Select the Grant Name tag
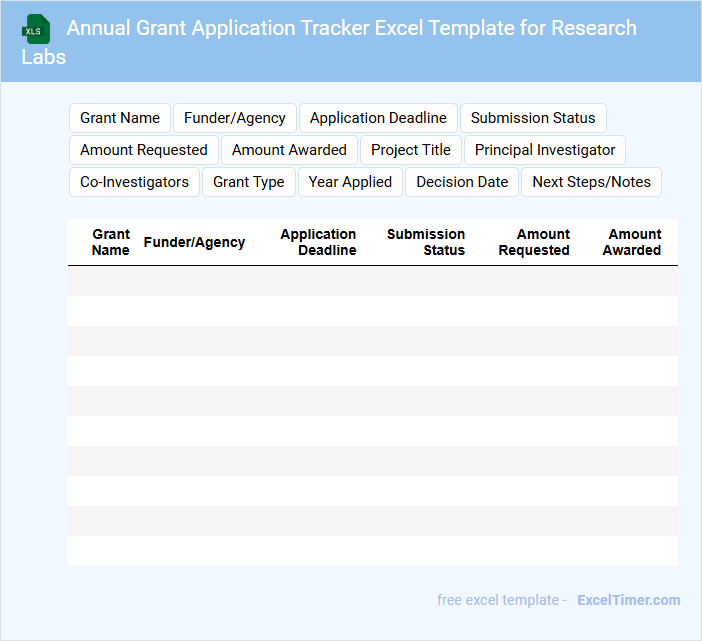Image resolution: width=702 pixels, height=641 pixels. [x=120, y=118]
